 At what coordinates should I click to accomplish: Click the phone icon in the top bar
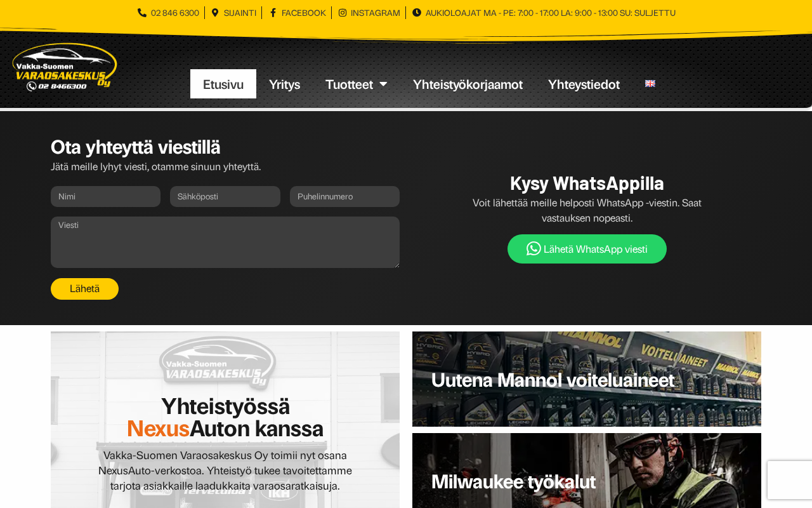click(142, 13)
